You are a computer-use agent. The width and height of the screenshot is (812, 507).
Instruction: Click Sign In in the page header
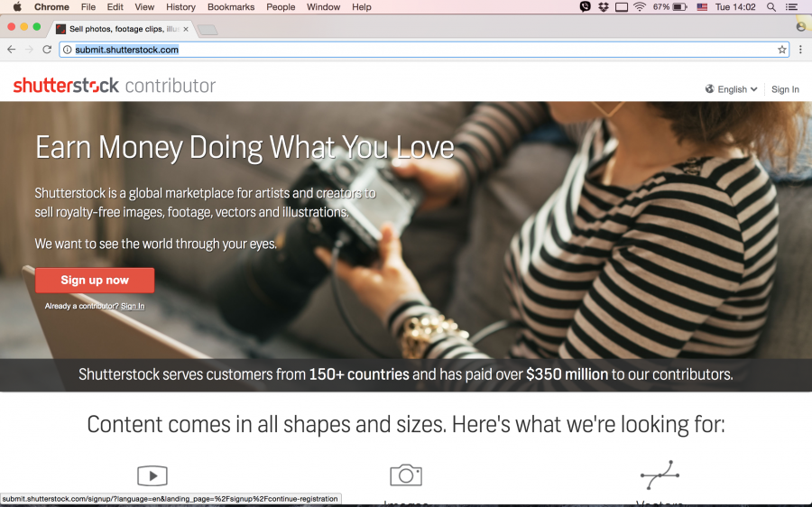click(785, 89)
